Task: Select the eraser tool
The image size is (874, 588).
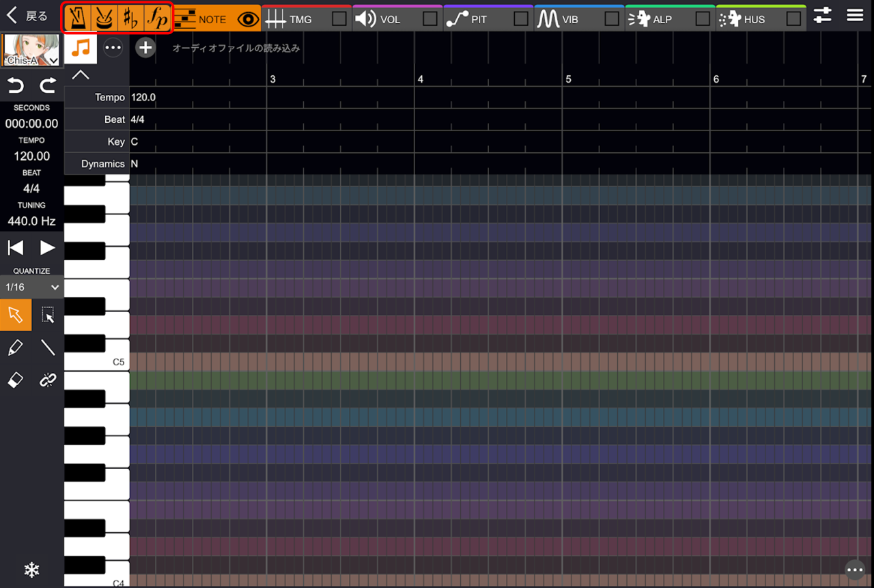Action: (16, 380)
